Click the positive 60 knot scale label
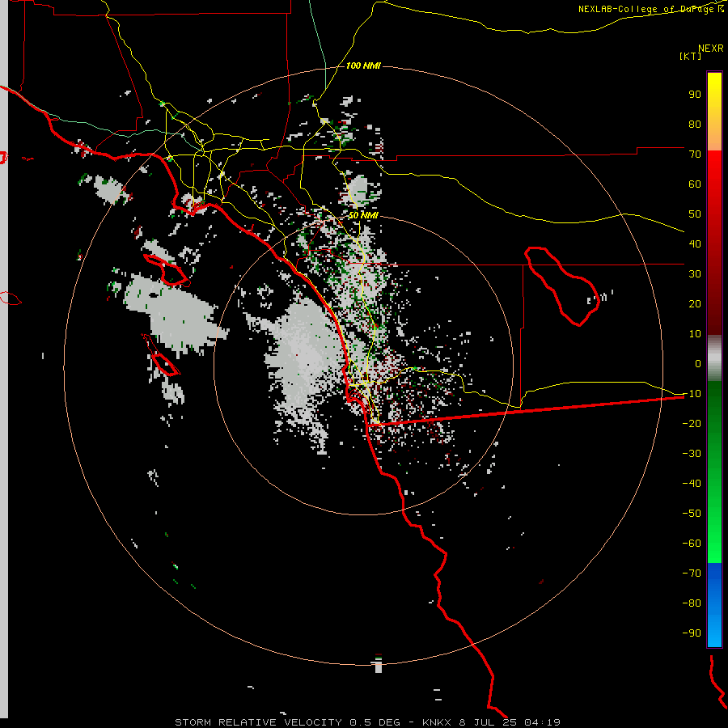This screenshot has height=728, width=728. 695,184
